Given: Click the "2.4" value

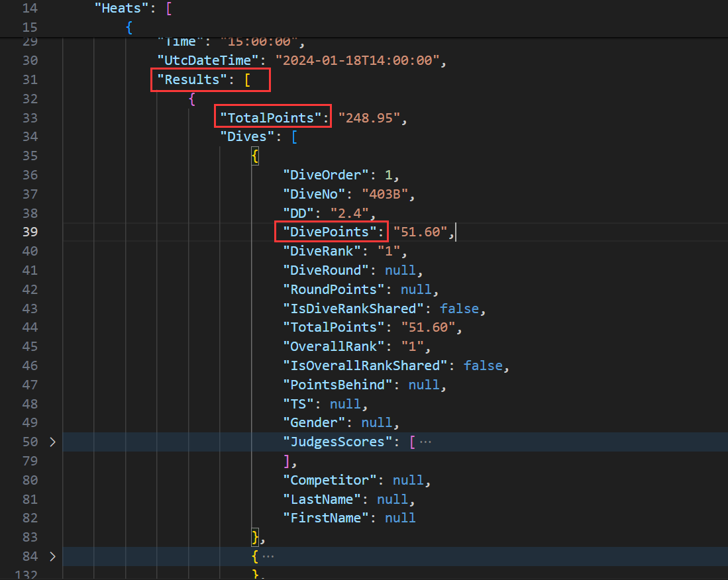Looking at the screenshot, I should pyautogui.click(x=350, y=213).
